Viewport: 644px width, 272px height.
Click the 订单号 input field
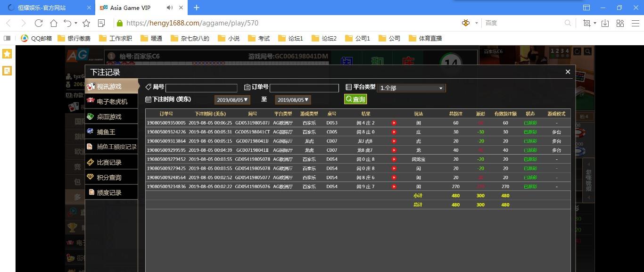pyautogui.click(x=304, y=88)
